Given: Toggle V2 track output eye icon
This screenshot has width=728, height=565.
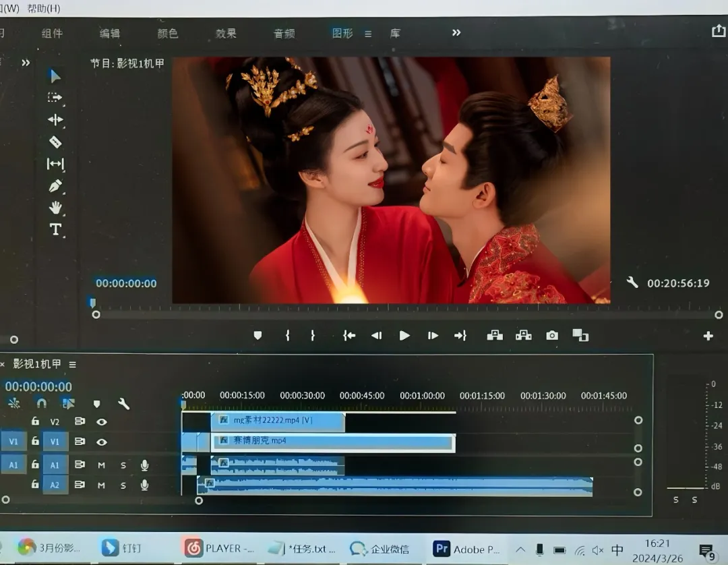Looking at the screenshot, I should 102,421.
